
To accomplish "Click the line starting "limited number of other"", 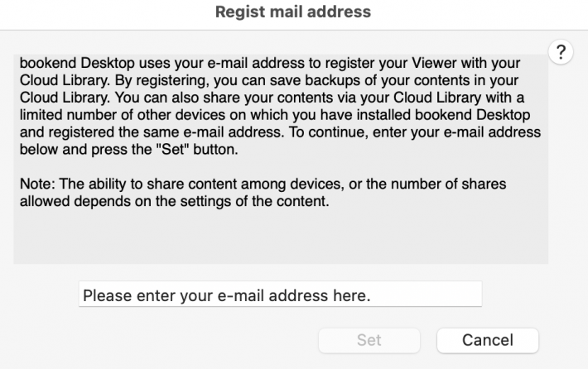I will pos(275,115).
